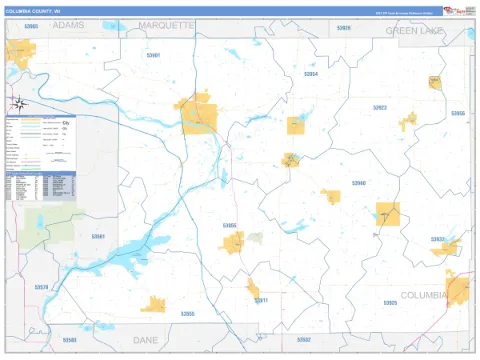Select ZIP code label 53926
480x360 pixels.
pyautogui.click(x=344, y=28)
